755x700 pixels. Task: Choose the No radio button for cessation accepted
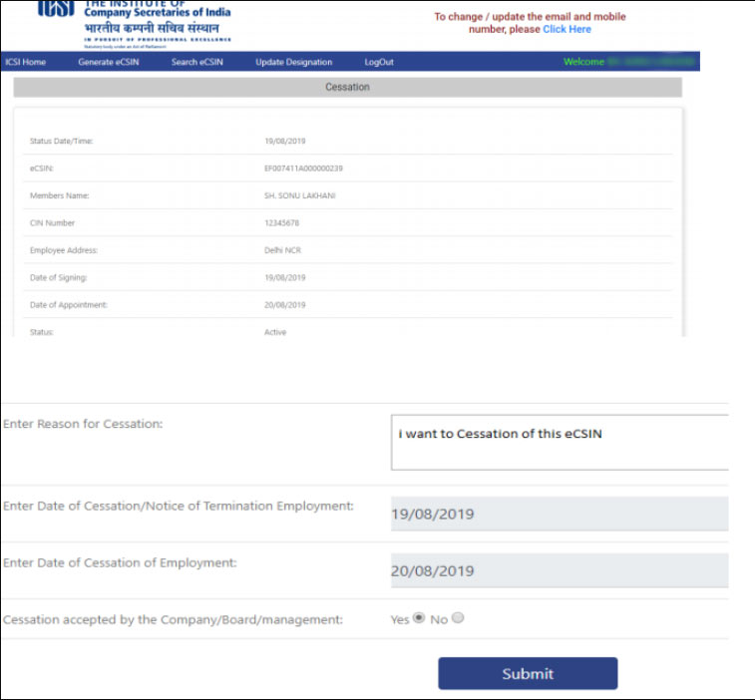458,618
